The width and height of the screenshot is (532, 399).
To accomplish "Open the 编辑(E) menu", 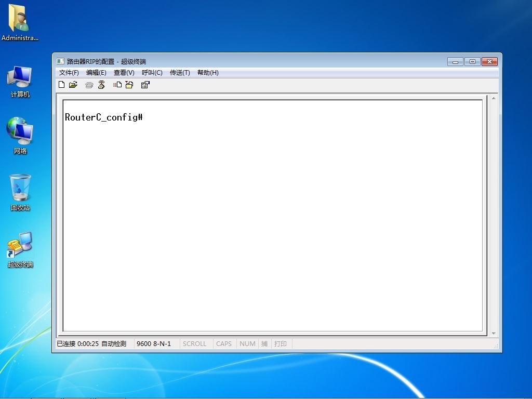I will pyautogui.click(x=96, y=73).
